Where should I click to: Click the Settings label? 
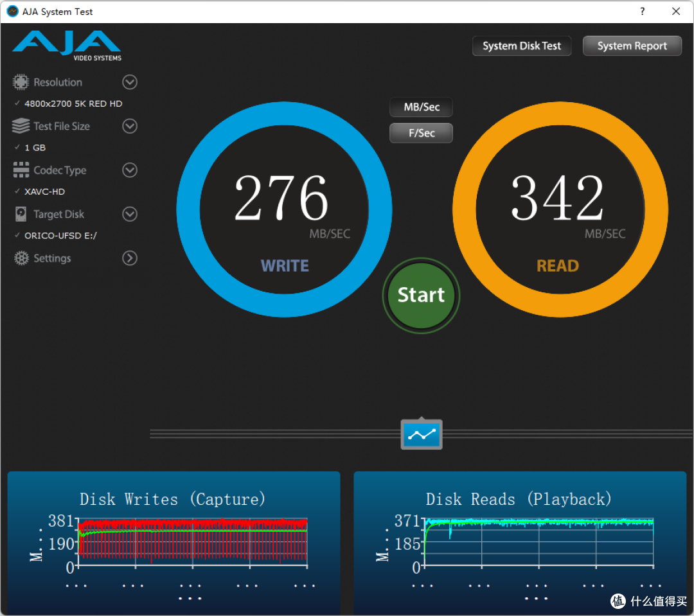(52, 258)
